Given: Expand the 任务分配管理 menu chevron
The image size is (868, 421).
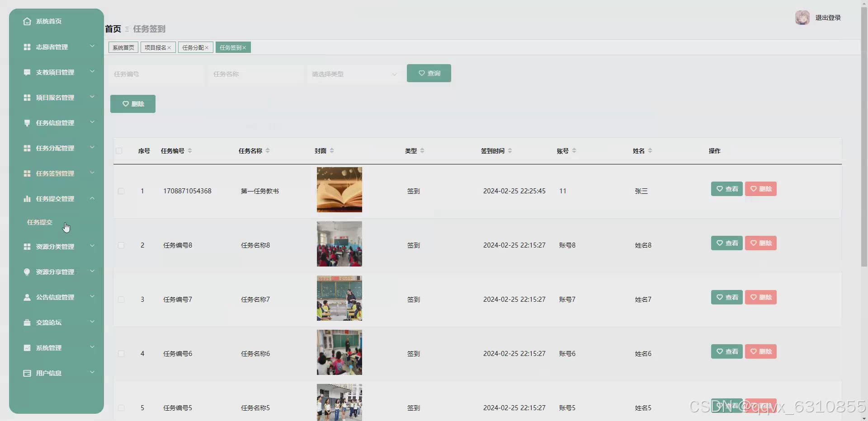Looking at the screenshot, I should pyautogui.click(x=92, y=147).
